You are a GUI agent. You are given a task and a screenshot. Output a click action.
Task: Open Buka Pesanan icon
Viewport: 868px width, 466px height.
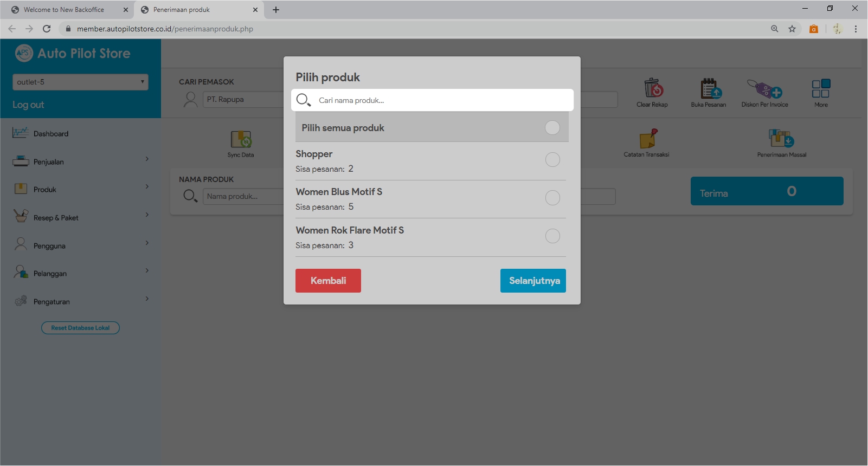point(709,88)
